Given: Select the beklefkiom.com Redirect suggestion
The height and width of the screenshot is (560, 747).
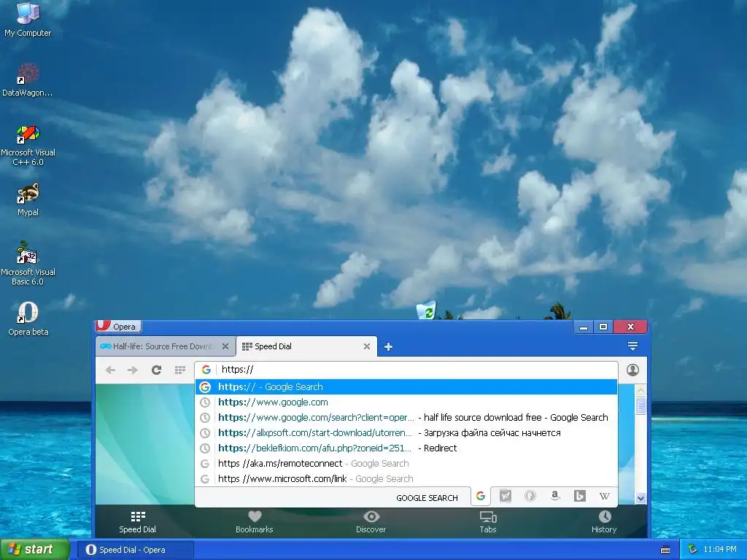Looking at the screenshot, I should tap(406, 448).
